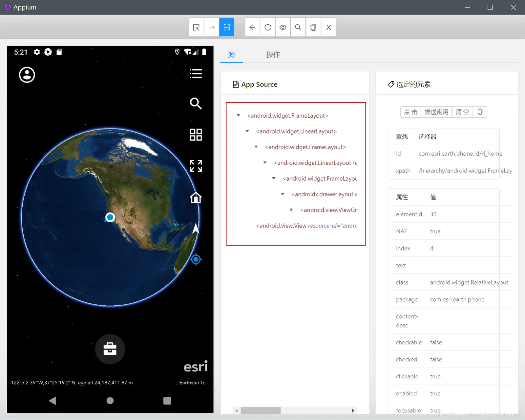This screenshot has height=420, width=525.
Task: Choose the Swipe By Coordinates tool
Action: pyautogui.click(x=212, y=27)
